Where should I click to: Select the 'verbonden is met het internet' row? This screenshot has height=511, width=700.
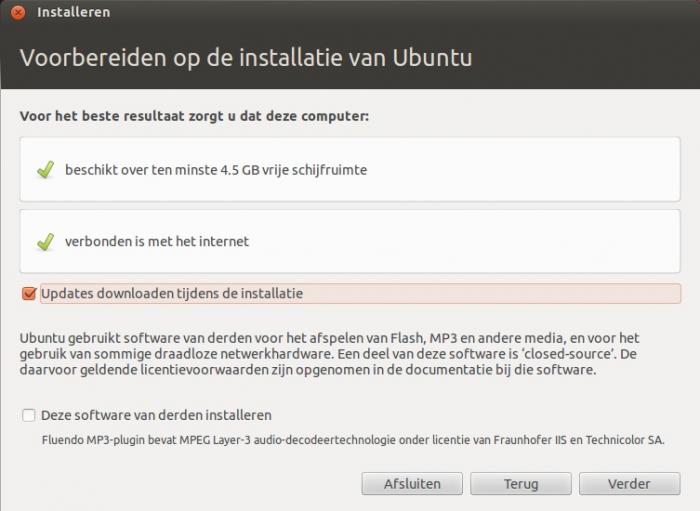pos(350,241)
